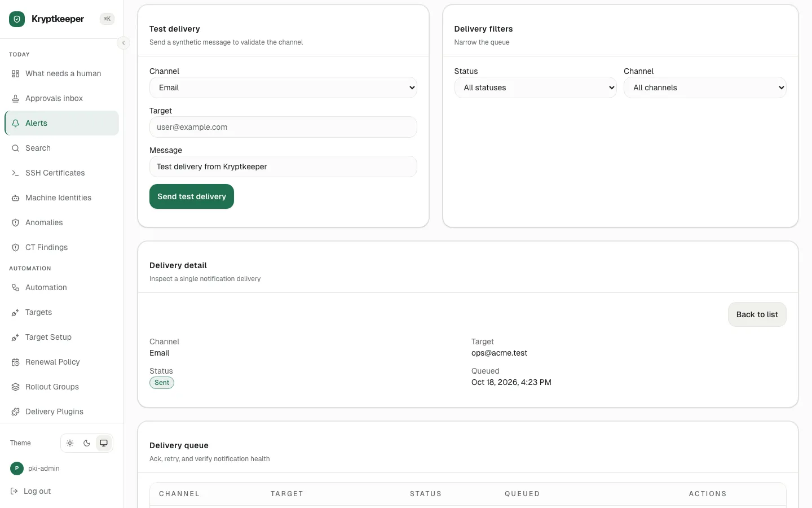Click the Target email input field
The image size is (812, 508).
tap(283, 127)
